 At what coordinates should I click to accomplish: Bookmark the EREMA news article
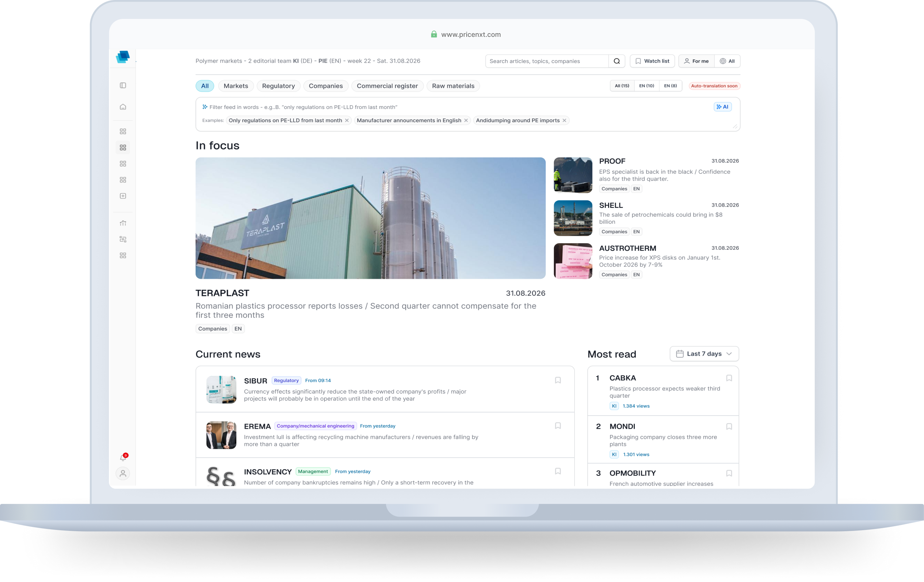(558, 426)
